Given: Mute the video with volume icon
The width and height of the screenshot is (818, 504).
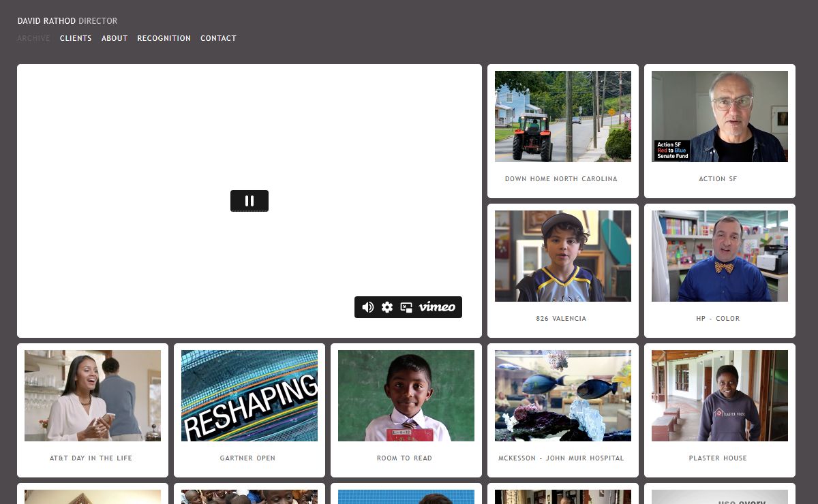Looking at the screenshot, I should (x=368, y=307).
